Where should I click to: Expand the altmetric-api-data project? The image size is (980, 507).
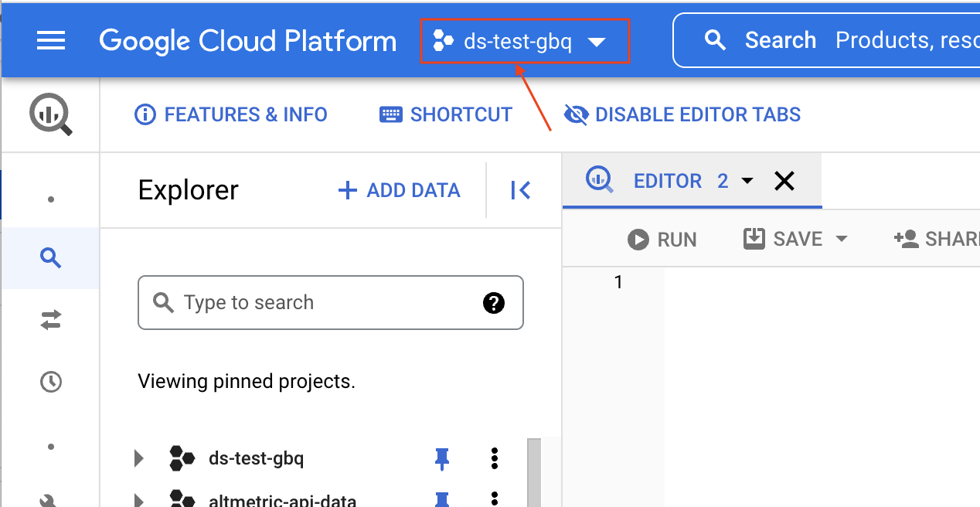(139, 500)
